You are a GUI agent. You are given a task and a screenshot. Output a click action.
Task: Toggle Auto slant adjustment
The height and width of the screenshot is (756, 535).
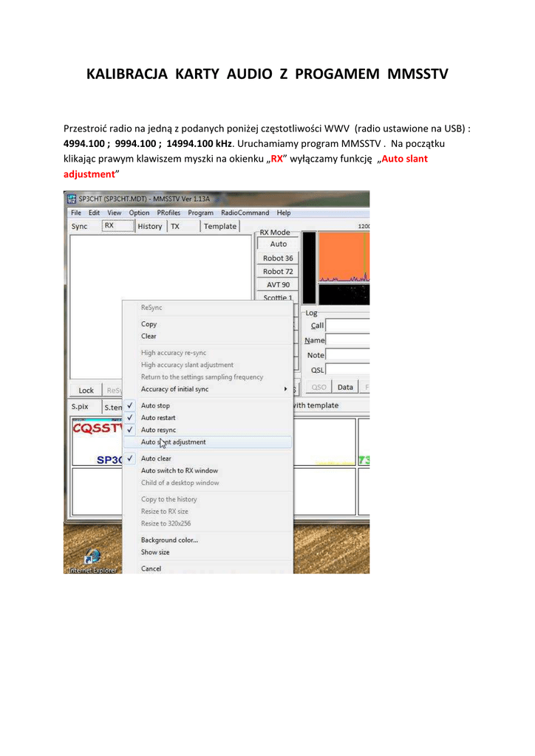(174, 442)
